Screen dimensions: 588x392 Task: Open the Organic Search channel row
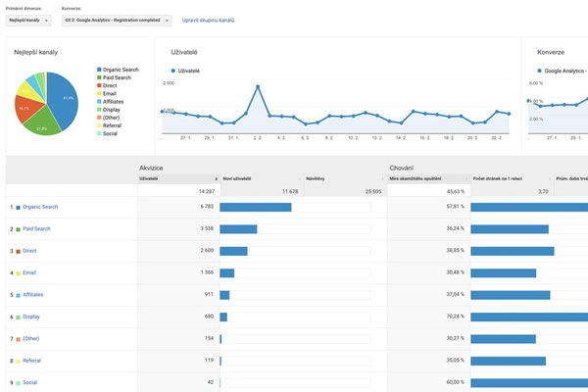click(42, 207)
